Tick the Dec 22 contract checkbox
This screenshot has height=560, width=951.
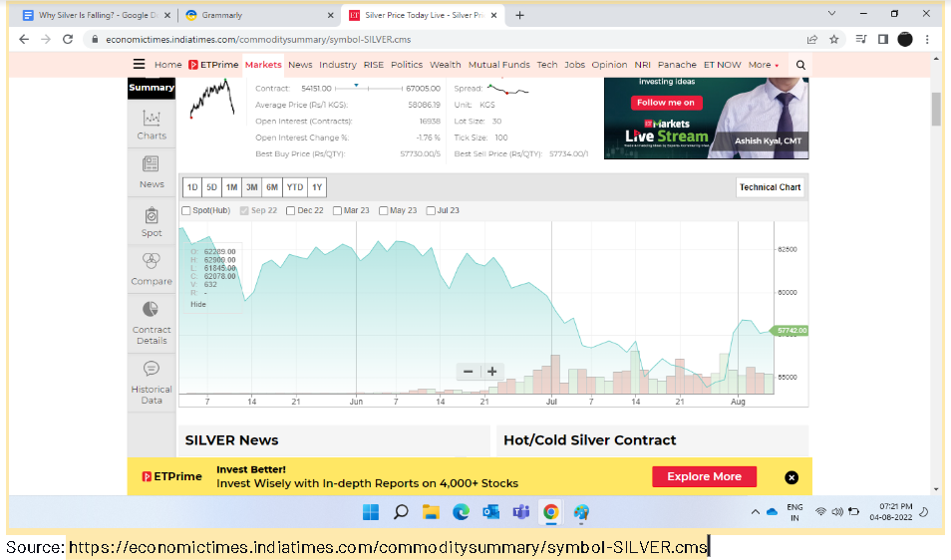[x=290, y=210]
